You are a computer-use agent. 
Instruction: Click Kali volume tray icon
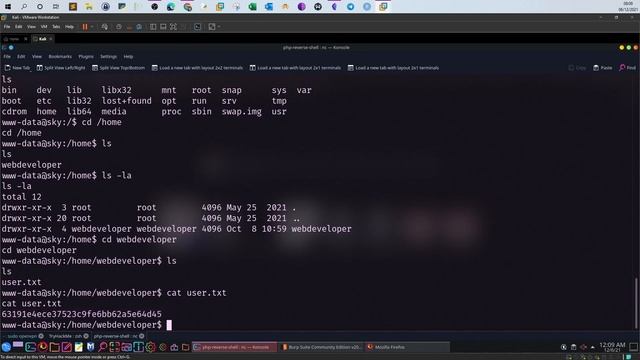[x=583, y=347]
